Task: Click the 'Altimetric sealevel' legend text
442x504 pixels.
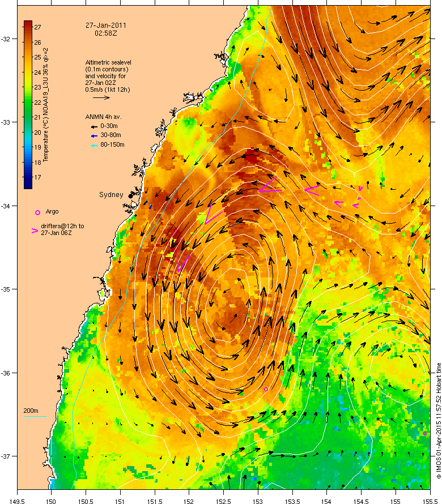Action: 108,62
